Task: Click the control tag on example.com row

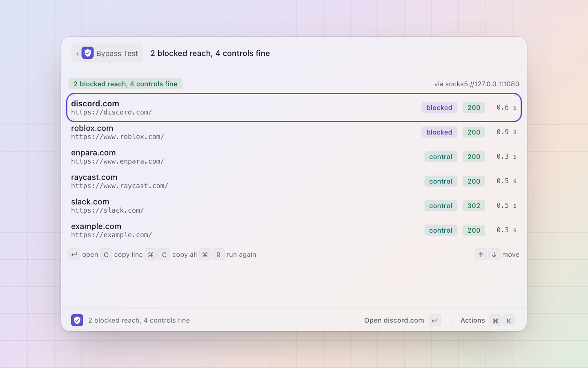Action: (x=441, y=230)
